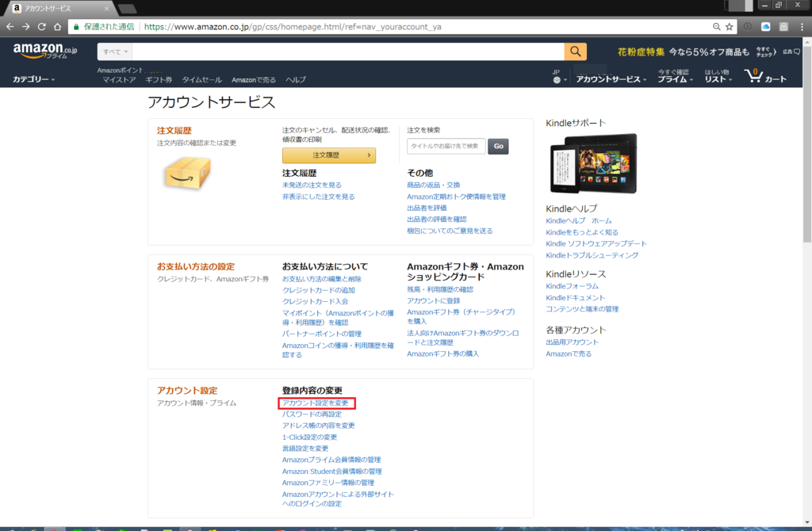Click the お支払い方法の設定 heading
812x531 pixels.
[196, 266]
